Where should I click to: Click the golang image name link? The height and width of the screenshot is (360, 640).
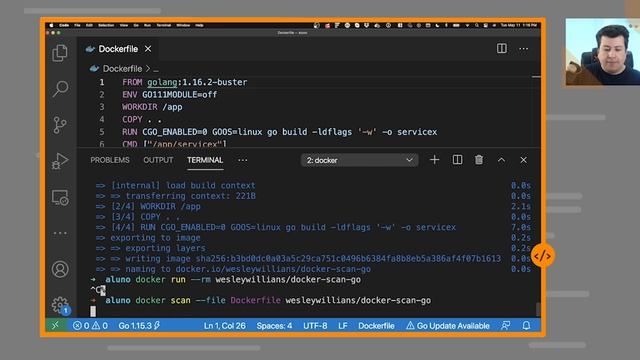point(162,82)
